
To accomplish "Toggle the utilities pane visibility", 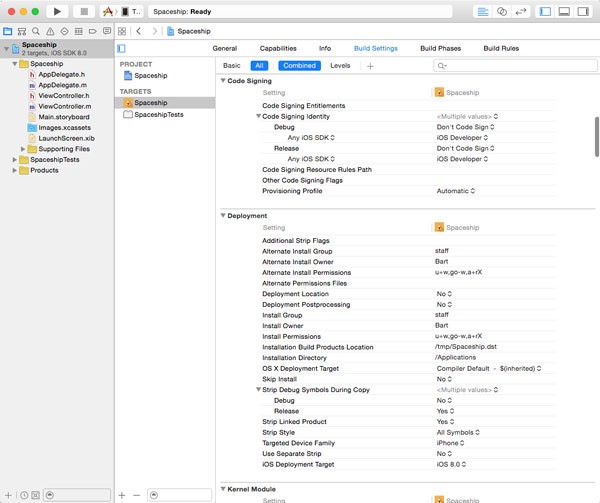I will coord(583,11).
